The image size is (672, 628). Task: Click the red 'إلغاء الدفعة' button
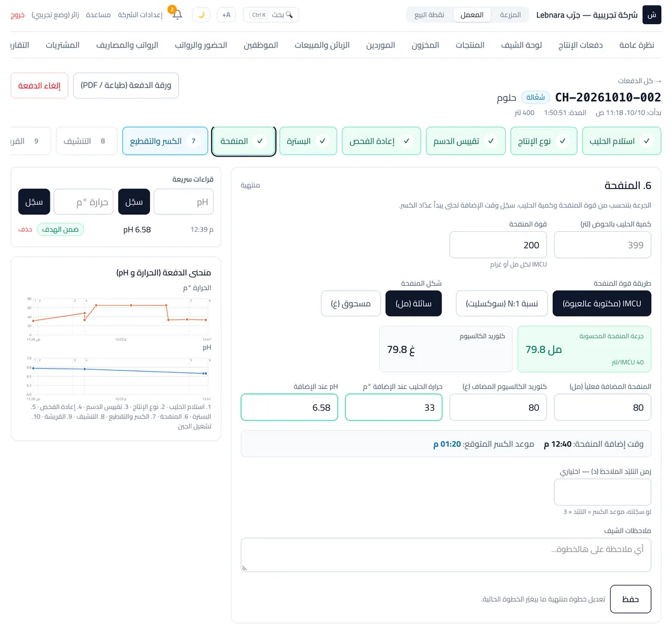(x=40, y=85)
